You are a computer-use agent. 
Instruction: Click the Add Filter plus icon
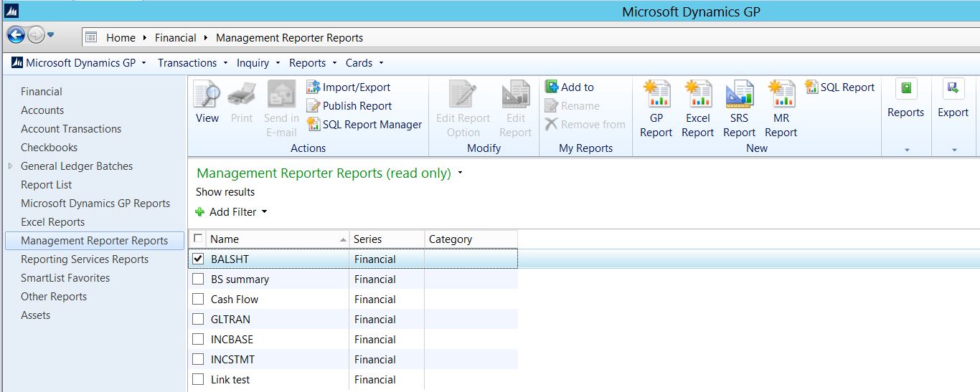click(200, 212)
